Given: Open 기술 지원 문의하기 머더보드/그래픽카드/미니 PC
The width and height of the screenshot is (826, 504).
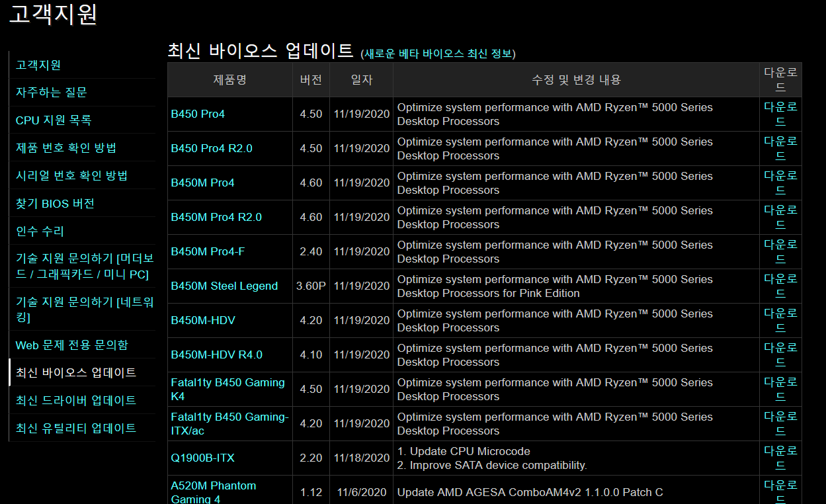Looking at the screenshot, I should tap(85, 266).
